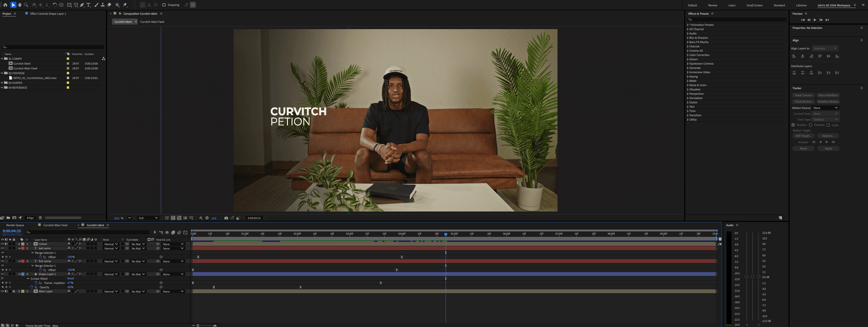Create a new folder in the Project panel
Image resolution: width=868 pixels, height=327 pixels.
[x=8, y=218]
